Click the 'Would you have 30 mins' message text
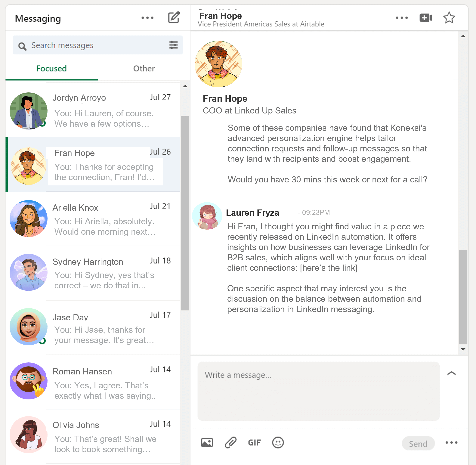 tap(328, 179)
